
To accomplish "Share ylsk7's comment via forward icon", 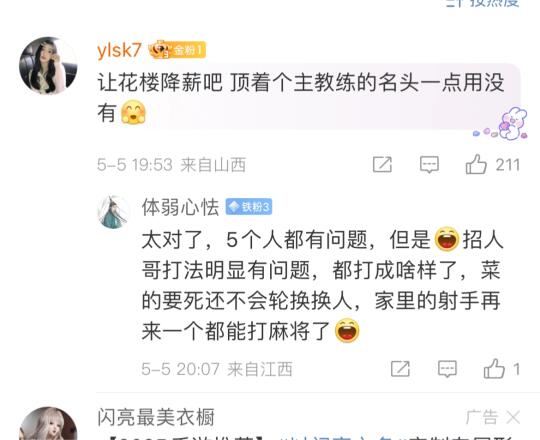I will pyautogui.click(x=382, y=165).
